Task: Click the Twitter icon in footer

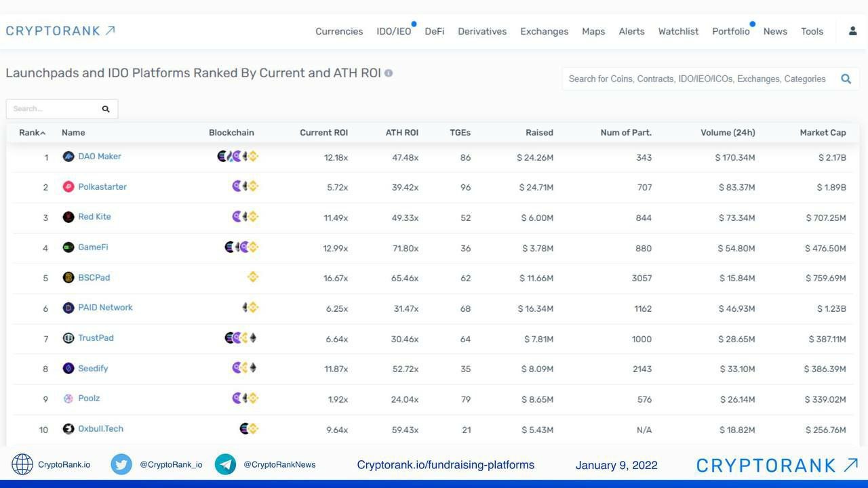Action: pyautogui.click(x=121, y=464)
